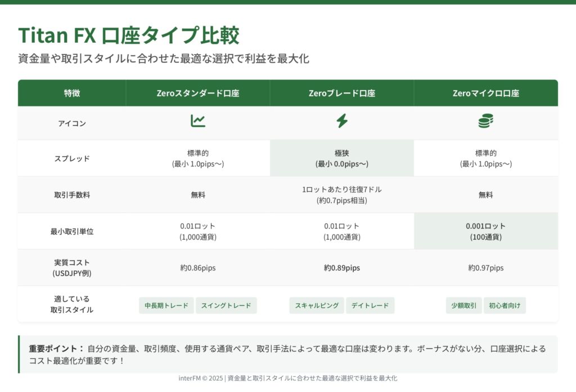Click the スキャルピング tag
576x392 pixels.
[317, 305]
